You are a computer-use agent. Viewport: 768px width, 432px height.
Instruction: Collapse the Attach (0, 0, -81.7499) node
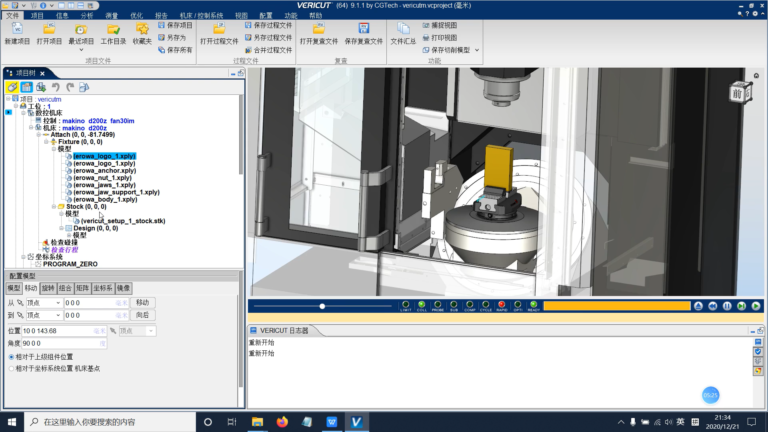tap(39, 134)
